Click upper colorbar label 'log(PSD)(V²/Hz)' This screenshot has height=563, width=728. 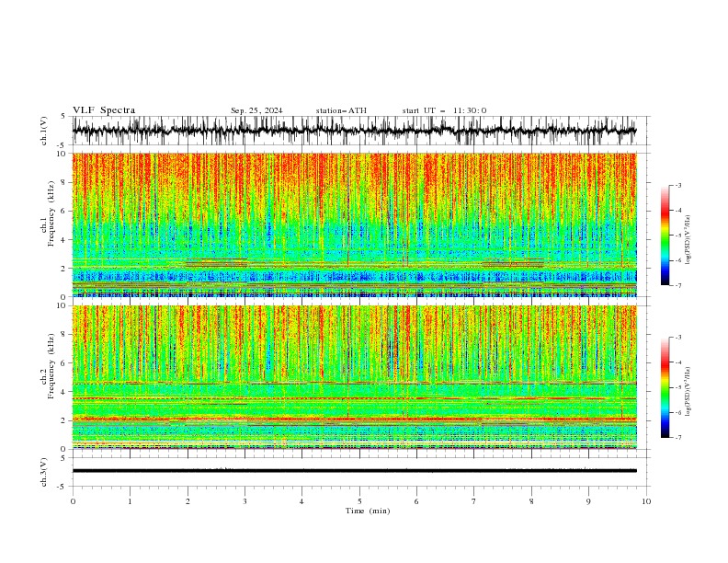[x=688, y=240]
